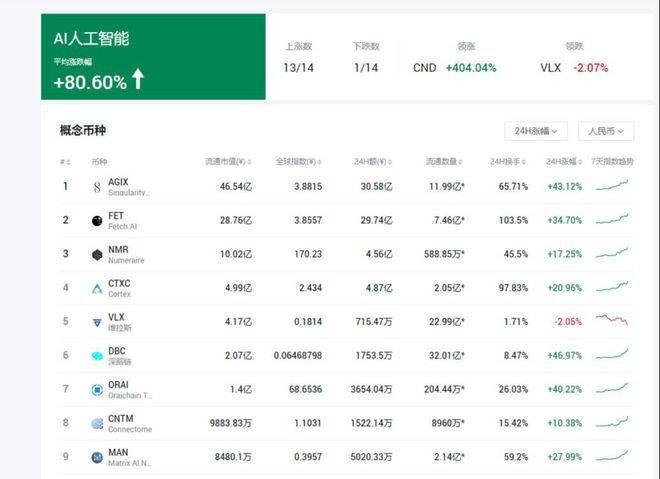
Task: Sort by 流通市值 column header
Action: (230, 161)
